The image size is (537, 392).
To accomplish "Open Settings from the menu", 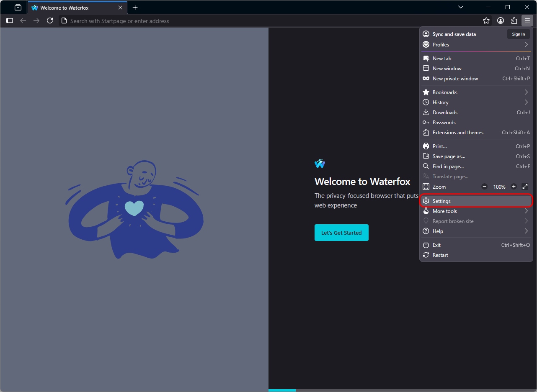I will (x=476, y=201).
